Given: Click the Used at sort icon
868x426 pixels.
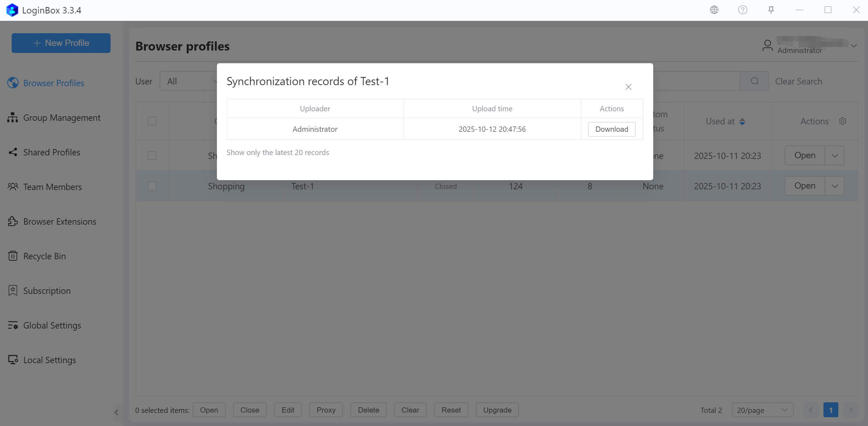Looking at the screenshot, I should point(742,122).
